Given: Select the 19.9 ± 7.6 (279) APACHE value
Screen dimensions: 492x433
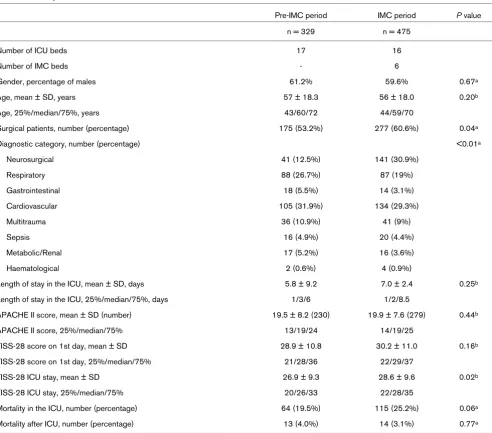Looking at the screenshot, I should [396, 315].
